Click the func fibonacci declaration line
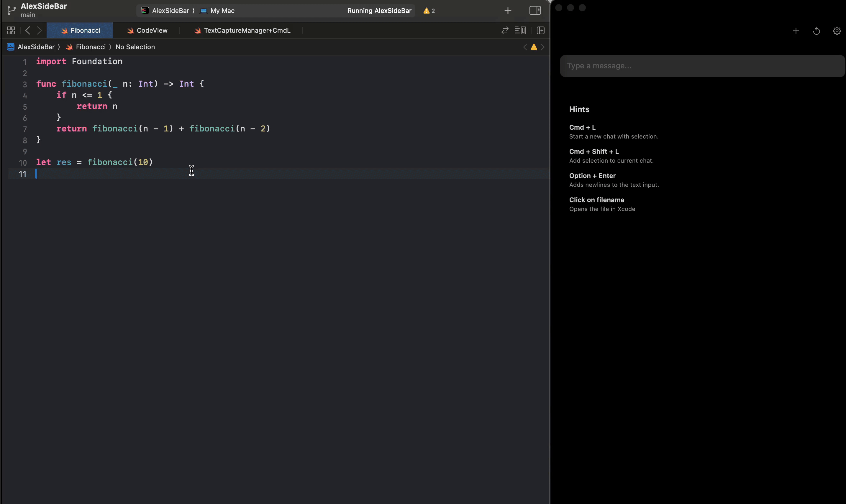The width and height of the screenshot is (846, 504). point(120,84)
